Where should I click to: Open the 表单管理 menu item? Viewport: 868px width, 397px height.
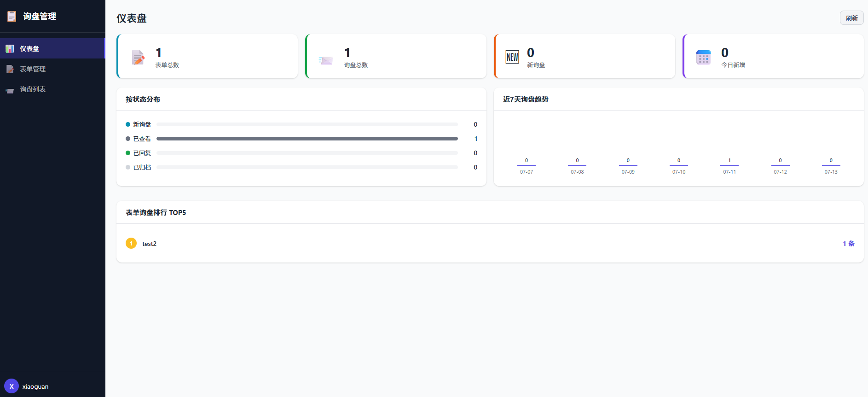pos(52,69)
